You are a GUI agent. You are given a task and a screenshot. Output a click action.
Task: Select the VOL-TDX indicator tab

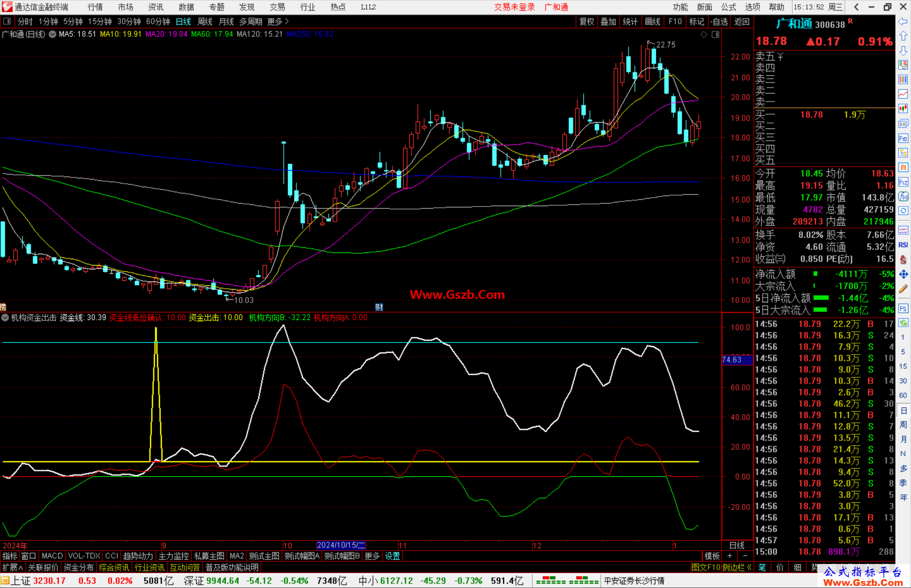[84, 556]
